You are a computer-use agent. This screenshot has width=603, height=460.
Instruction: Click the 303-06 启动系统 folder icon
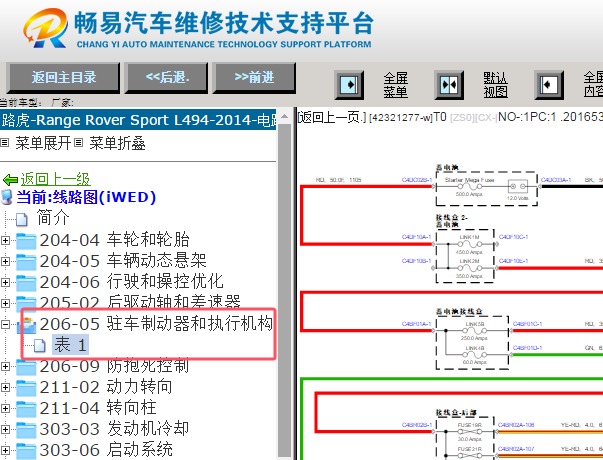point(26,450)
